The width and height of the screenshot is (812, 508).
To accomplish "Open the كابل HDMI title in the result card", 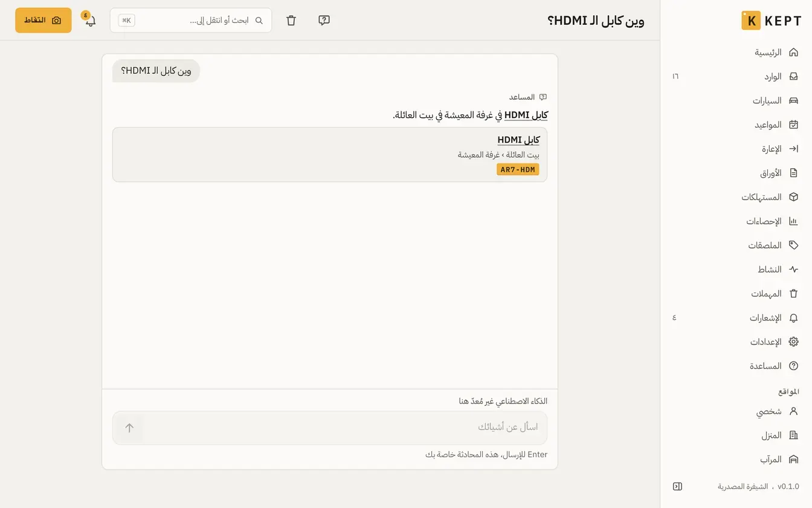I will 518,140.
